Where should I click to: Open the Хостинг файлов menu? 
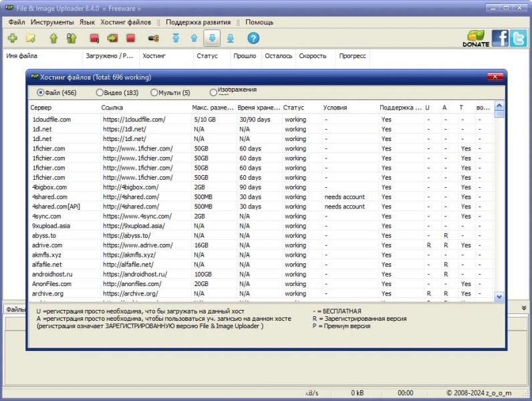click(126, 22)
